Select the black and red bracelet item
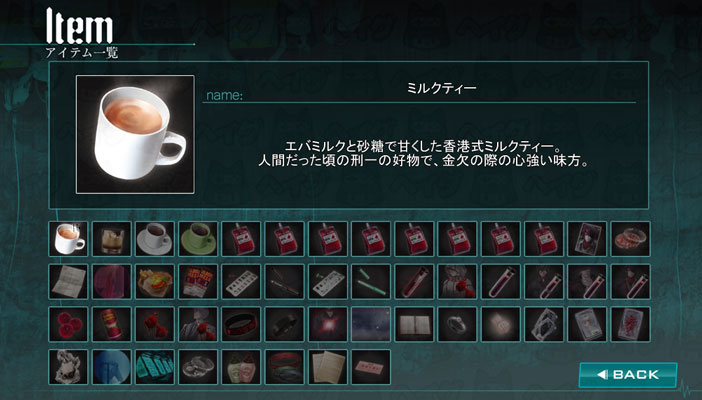Image resolution: width=702 pixels, height=400 pixels. 241,324
